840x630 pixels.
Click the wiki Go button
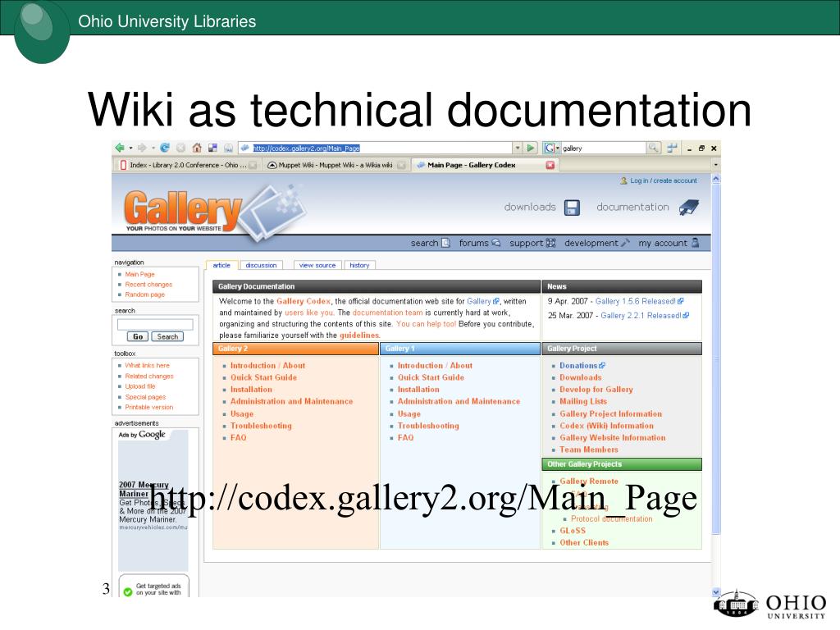click(138, 336)
